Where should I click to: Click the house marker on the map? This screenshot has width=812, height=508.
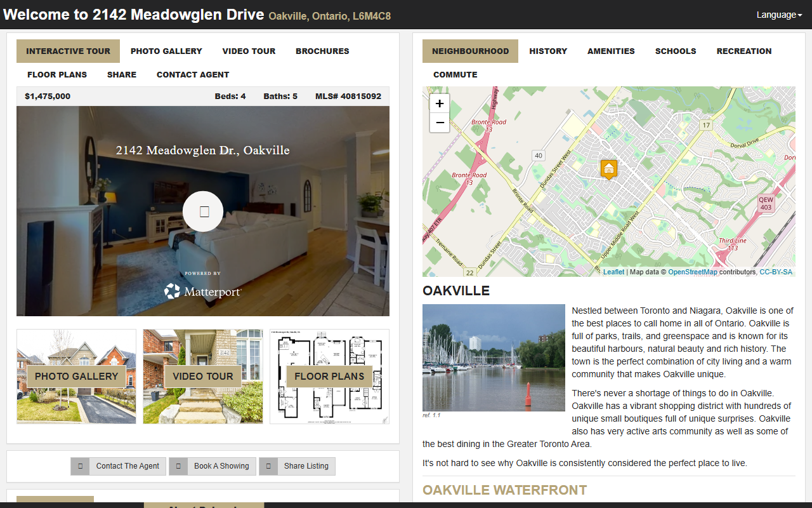(609, 169)
